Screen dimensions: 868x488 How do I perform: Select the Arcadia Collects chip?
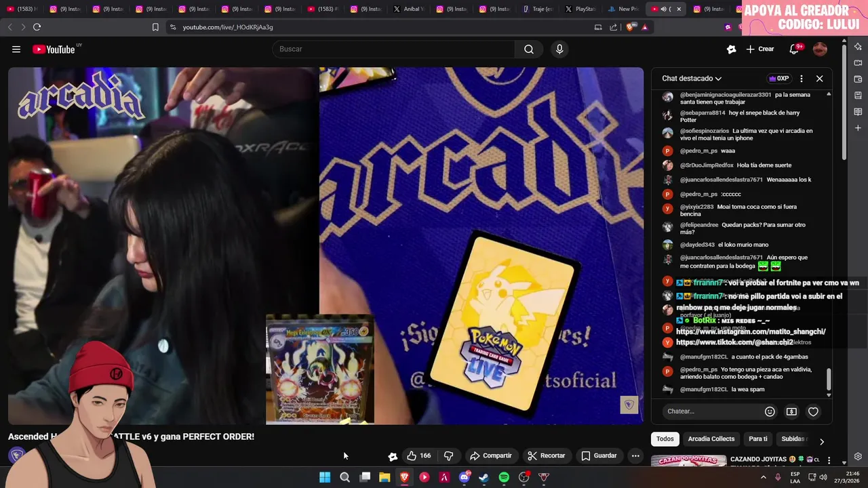pyautogui.click(x=711, y=439)
